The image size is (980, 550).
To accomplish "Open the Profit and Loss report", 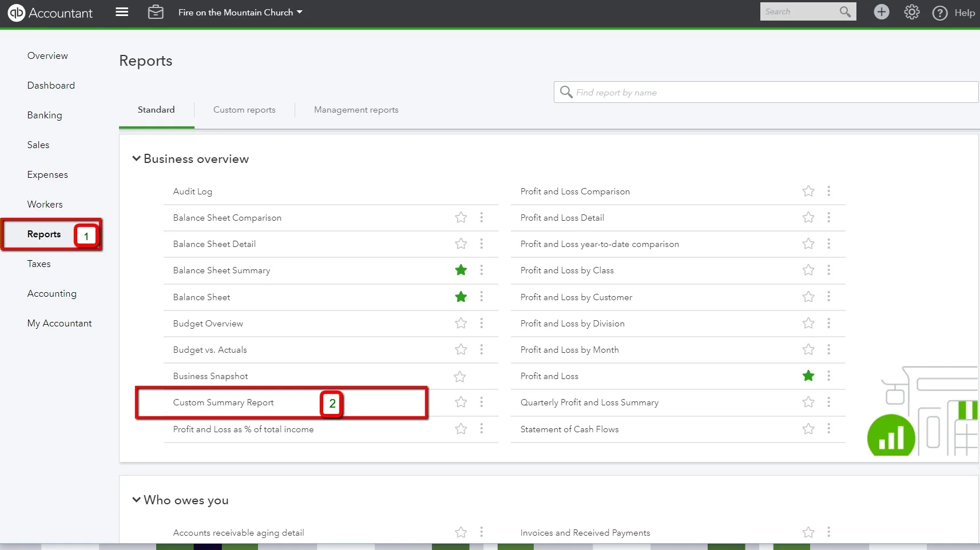I will click(x=549, y=376).
